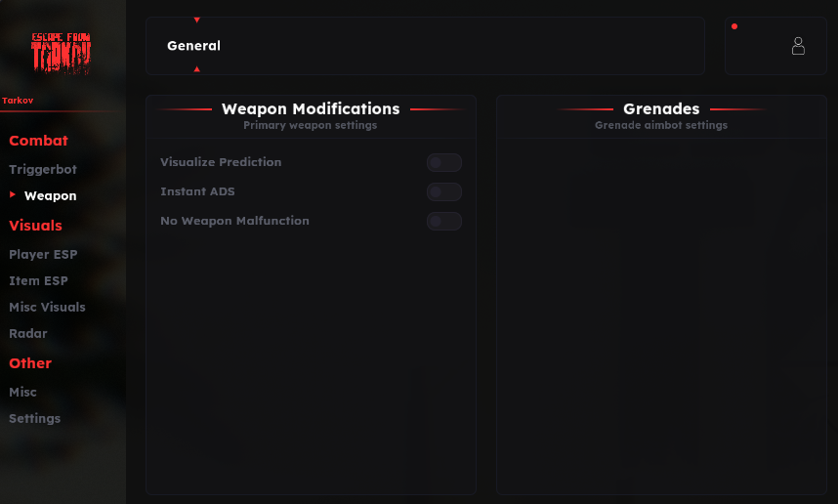838x504 pixels.
Task: Go to the Item ESP page
Action: tap(38, 281)
